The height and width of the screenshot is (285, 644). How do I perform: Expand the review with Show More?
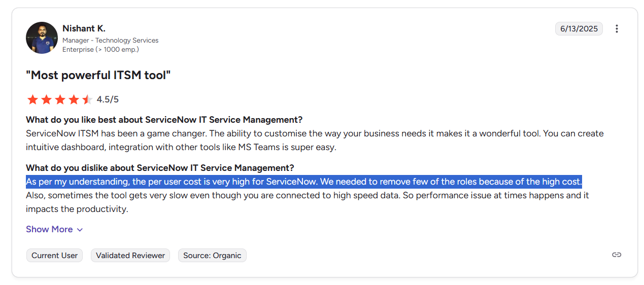click(49, 229)
